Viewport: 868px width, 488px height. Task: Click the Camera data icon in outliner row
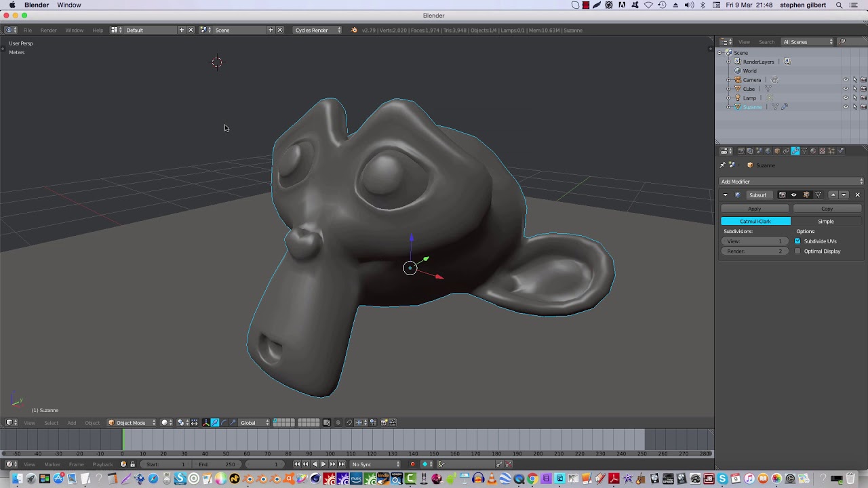point(774,79)
